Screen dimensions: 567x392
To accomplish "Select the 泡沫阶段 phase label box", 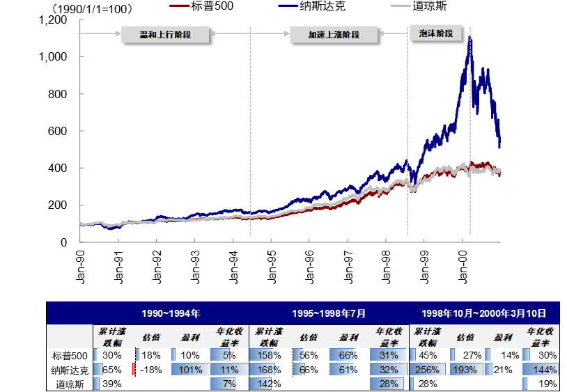I will (x=436, y=33).
